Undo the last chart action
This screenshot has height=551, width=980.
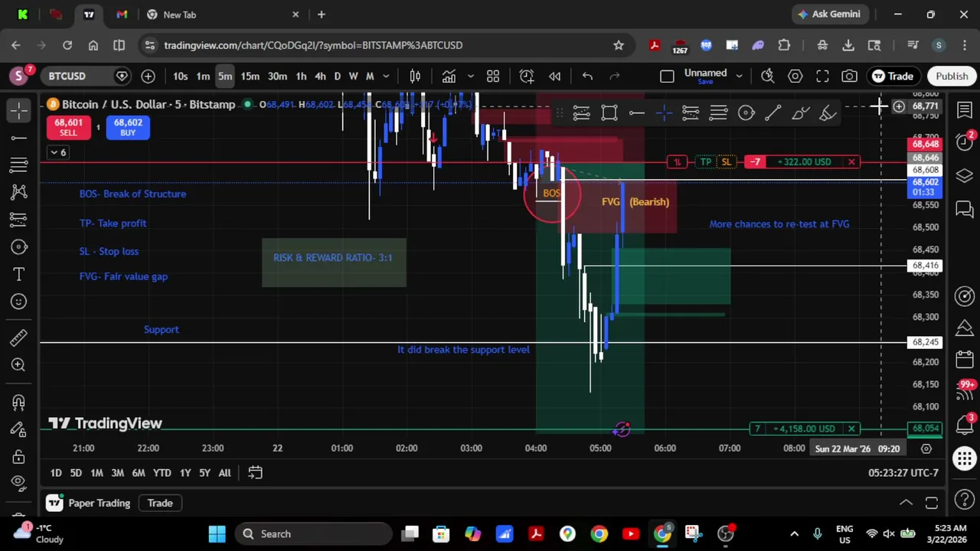587,76
